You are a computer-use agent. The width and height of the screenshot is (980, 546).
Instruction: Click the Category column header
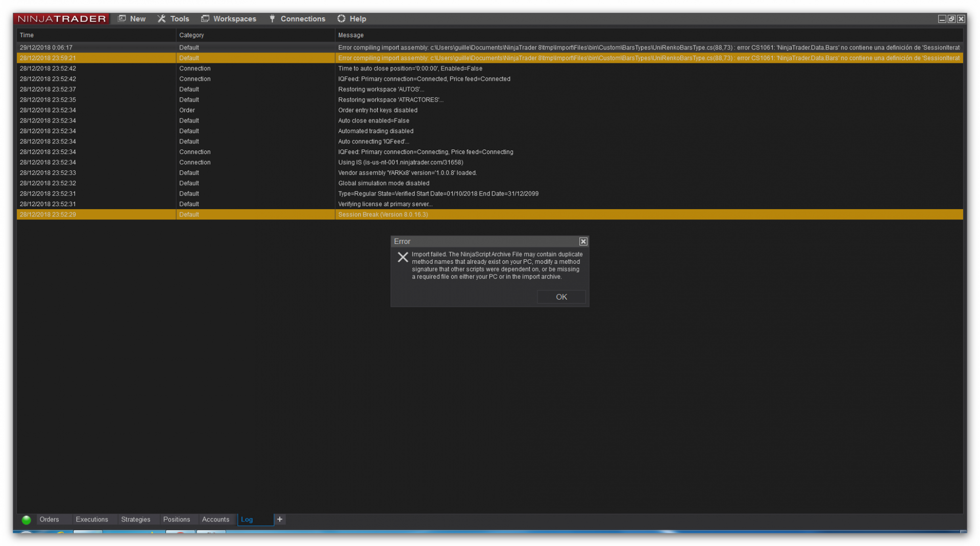pyautogui.click(x=256, y=35)
